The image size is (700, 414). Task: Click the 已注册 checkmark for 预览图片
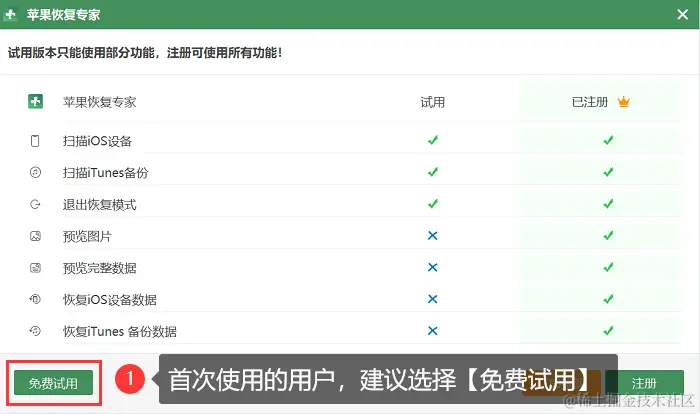click(608, 235)
